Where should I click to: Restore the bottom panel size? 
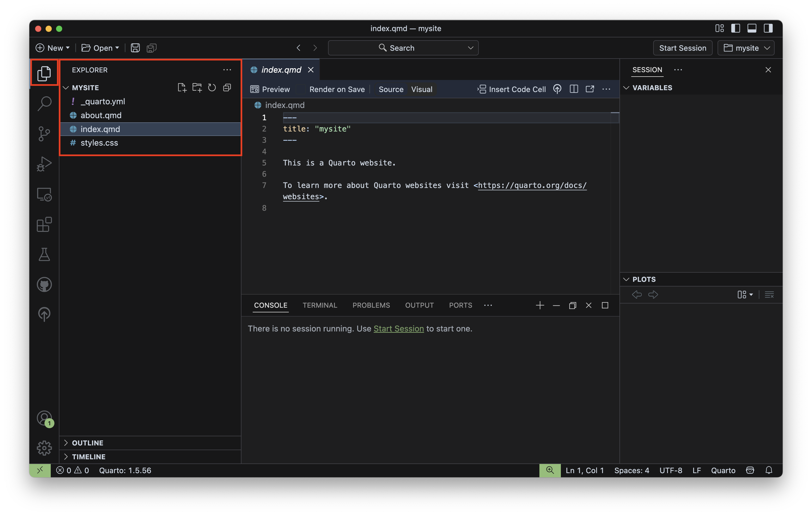click(572, 305)
